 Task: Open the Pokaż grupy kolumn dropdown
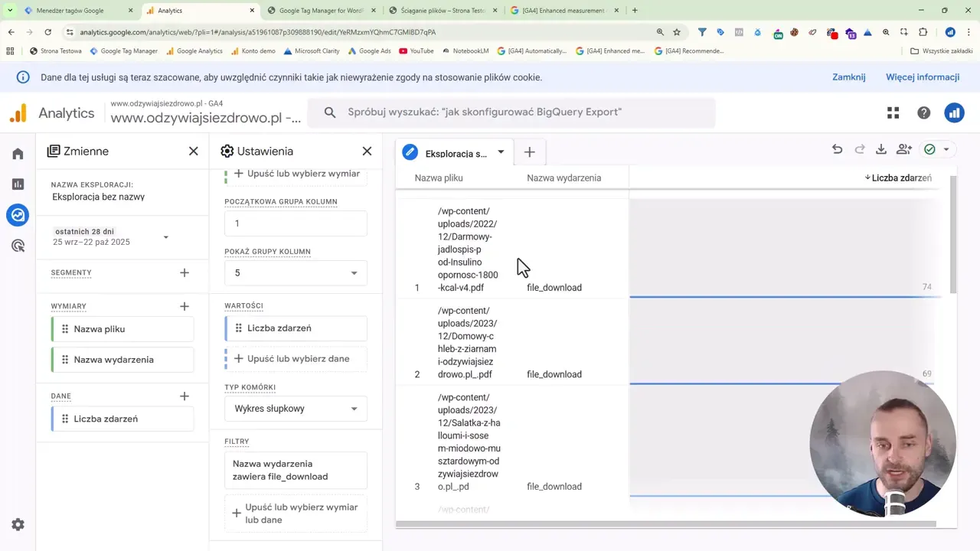(296, 273)
